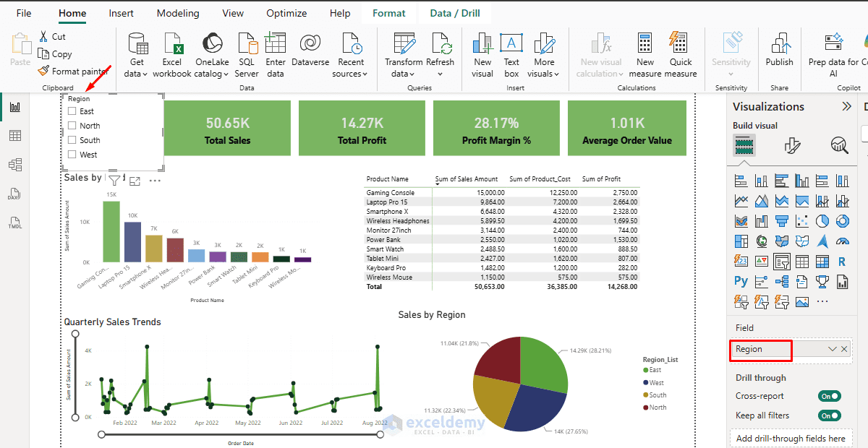
Task: Open the TMDL view sidebar icon
Action: [x=14, y=223]
